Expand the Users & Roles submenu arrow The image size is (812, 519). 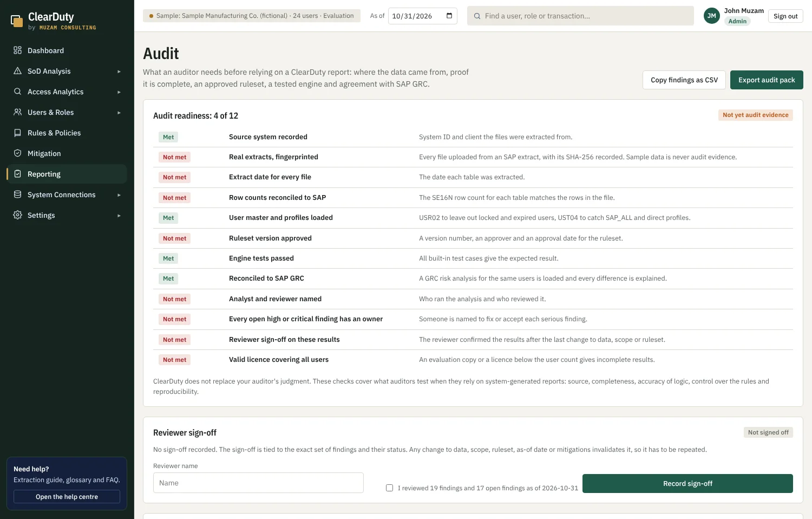119,113
